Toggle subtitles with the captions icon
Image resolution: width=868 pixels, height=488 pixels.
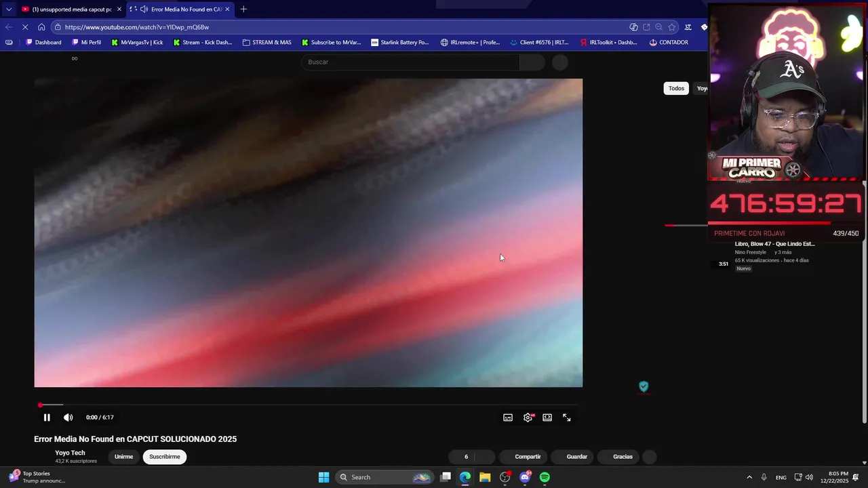(x=508, y=418)
